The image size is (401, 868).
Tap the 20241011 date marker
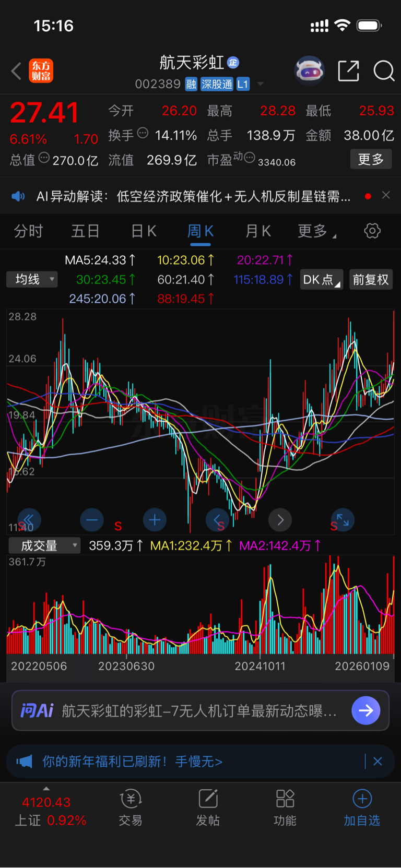(x=260, y=667)
